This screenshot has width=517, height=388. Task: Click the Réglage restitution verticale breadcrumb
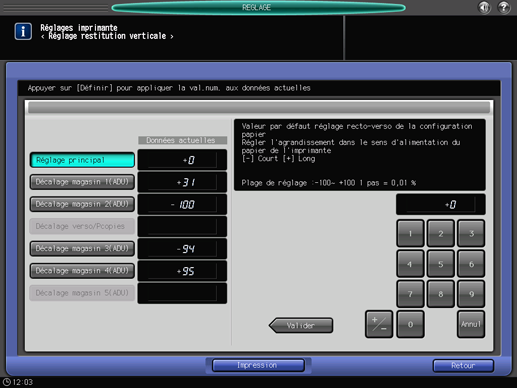pos(107,36)
